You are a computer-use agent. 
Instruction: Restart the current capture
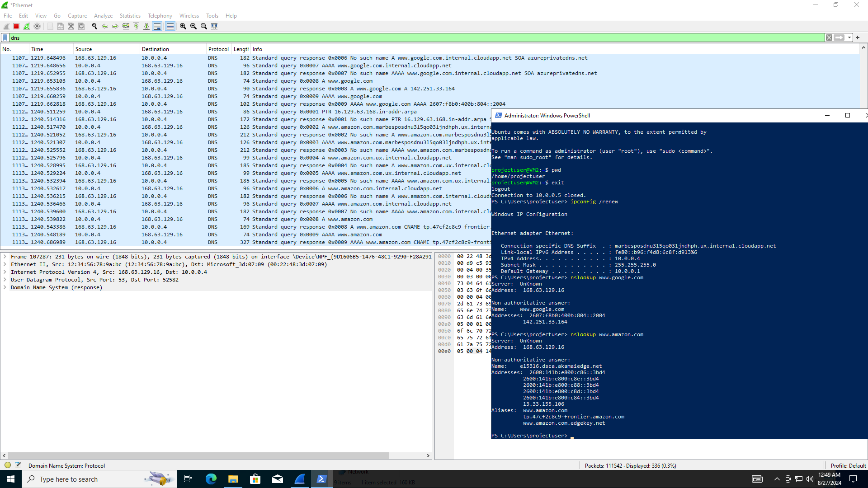tap(27, 26)
